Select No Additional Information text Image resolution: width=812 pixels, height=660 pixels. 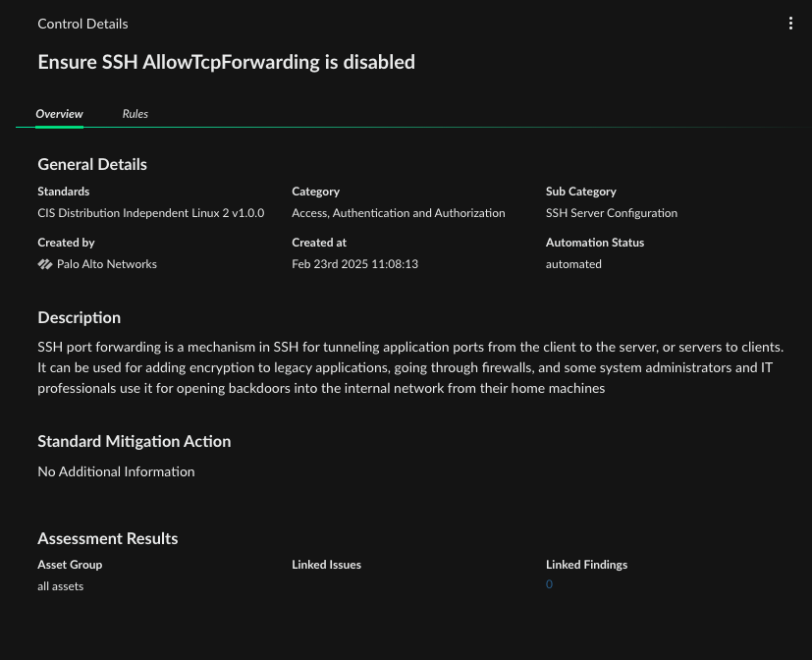[x=116, y=472]
